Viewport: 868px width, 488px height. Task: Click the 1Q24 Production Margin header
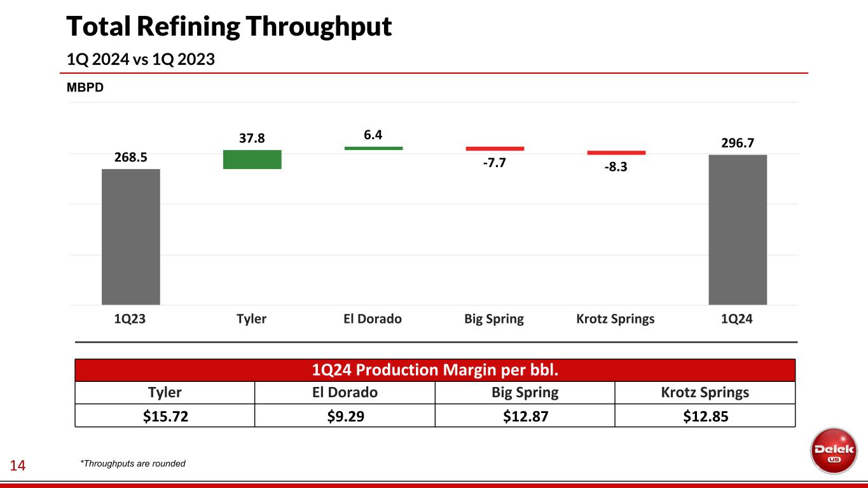(435, 370)
